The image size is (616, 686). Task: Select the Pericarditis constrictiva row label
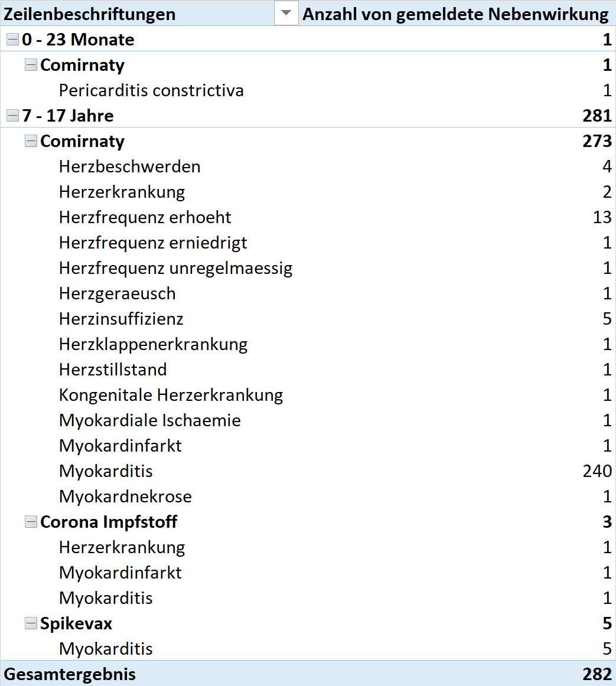[x=151, y=90]
